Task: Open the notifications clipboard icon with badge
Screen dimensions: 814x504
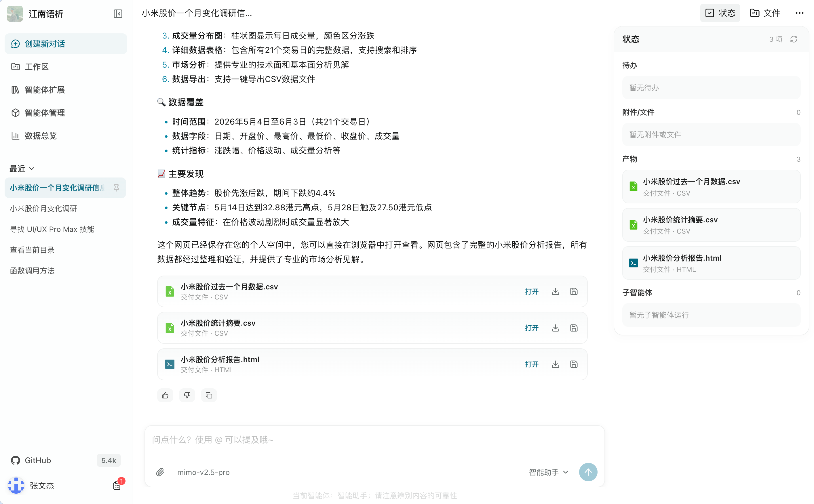Action: click(117, 485)
